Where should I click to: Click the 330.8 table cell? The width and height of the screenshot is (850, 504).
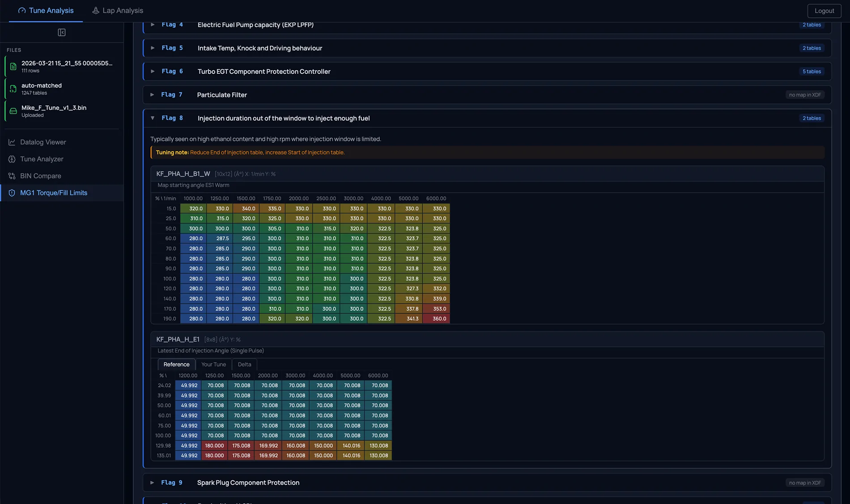pos(408,299)
